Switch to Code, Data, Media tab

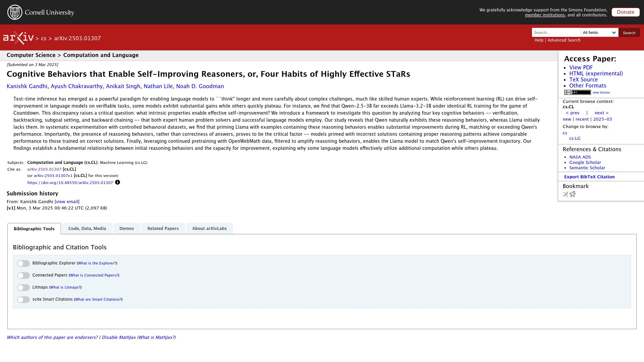click(x=87, y=229)
